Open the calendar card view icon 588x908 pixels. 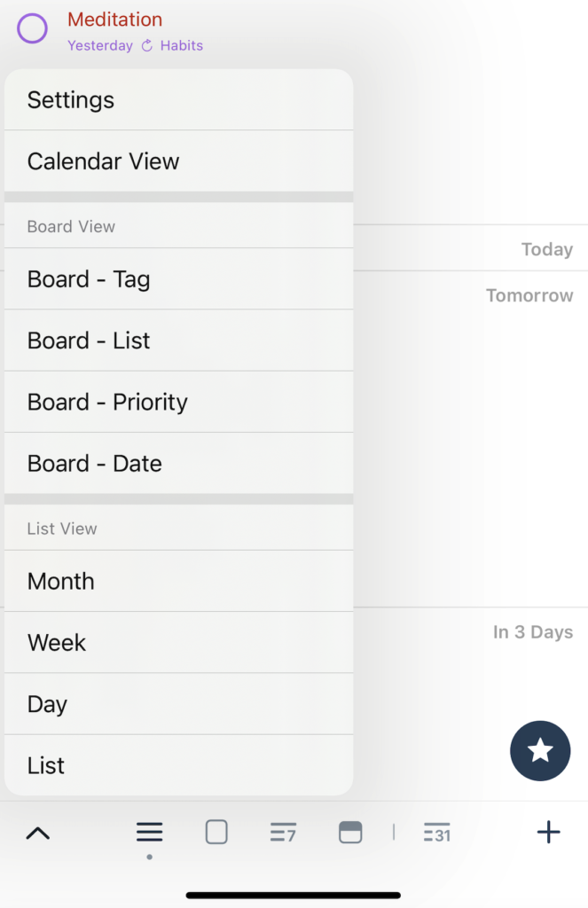click(x=350, y=832)
